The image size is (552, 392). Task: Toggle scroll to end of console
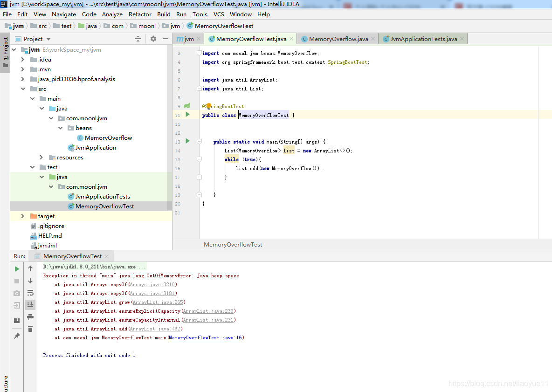point(30,305)
